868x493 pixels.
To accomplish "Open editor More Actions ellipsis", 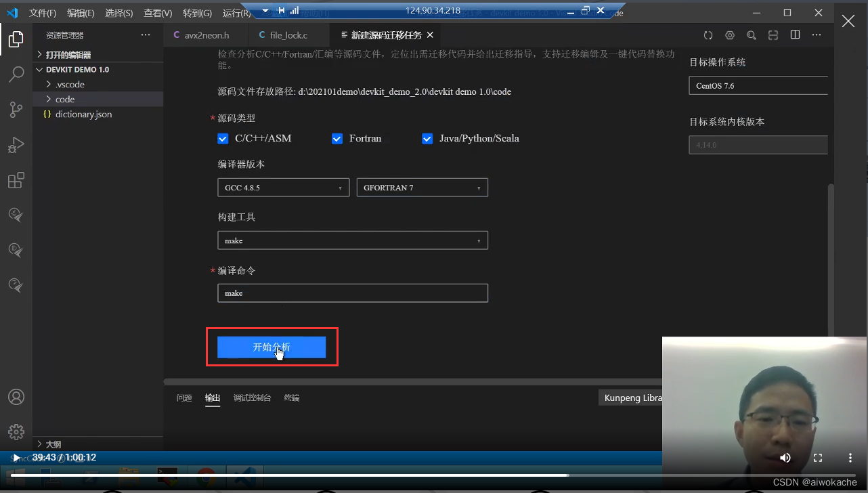I will click(x=817, y=35).
